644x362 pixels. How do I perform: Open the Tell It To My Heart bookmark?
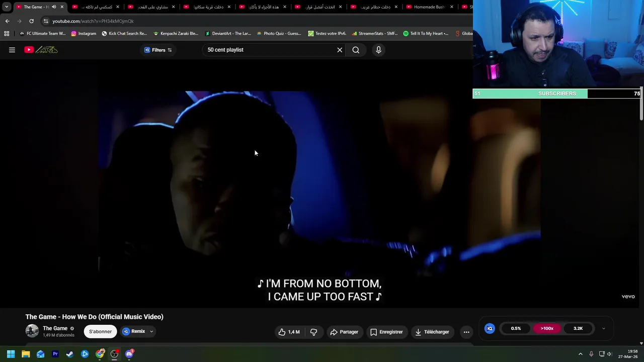tap(426, 34)
